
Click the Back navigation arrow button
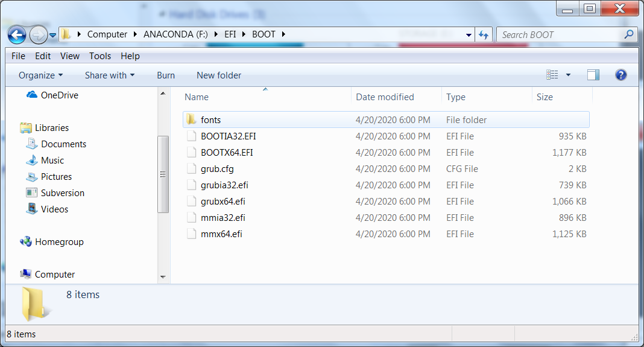(x=17, y=34)
